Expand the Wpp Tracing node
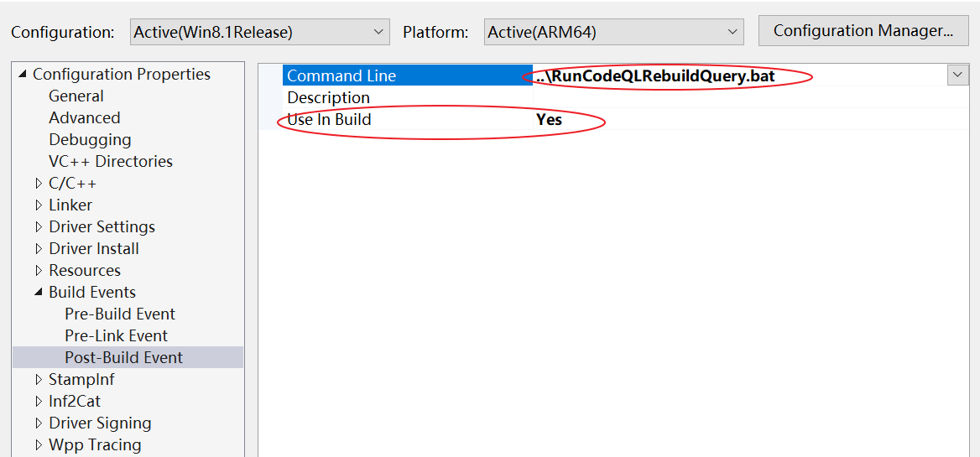 pos(39,445)
